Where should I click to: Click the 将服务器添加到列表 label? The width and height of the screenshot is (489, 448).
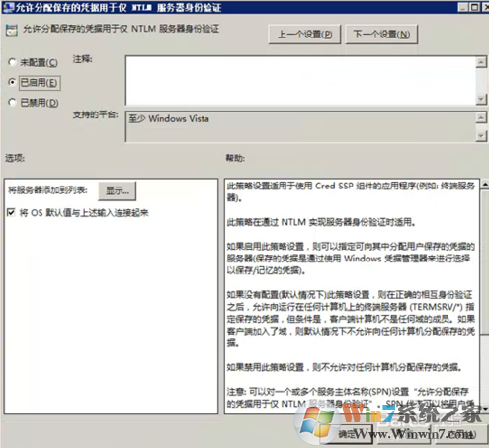(47, 190)
